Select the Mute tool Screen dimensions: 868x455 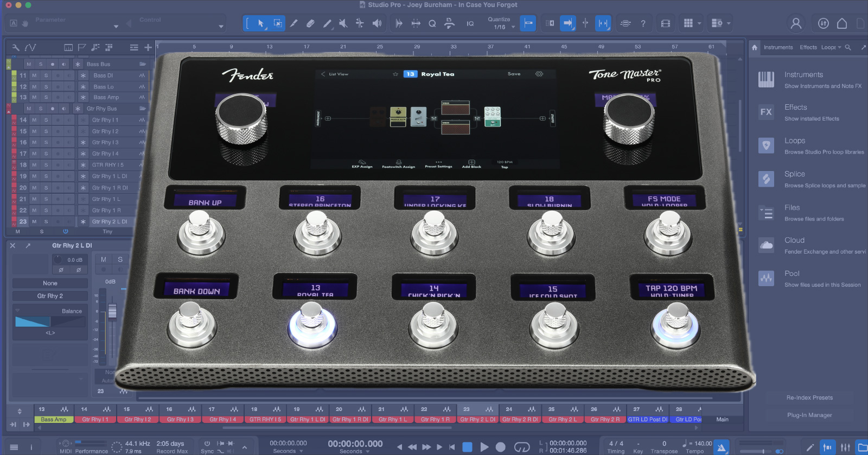(343, 23)
